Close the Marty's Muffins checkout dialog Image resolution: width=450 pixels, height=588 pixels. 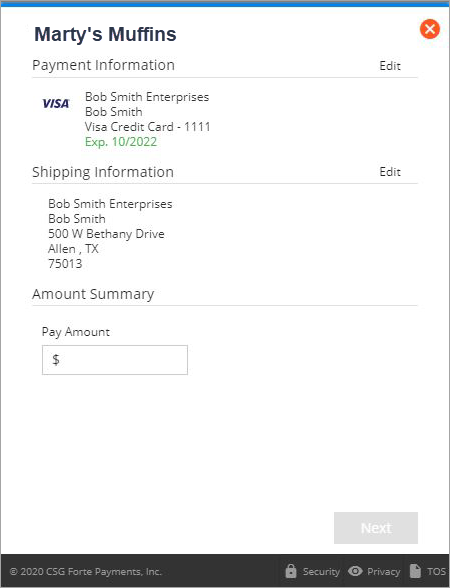pos(430,29)
